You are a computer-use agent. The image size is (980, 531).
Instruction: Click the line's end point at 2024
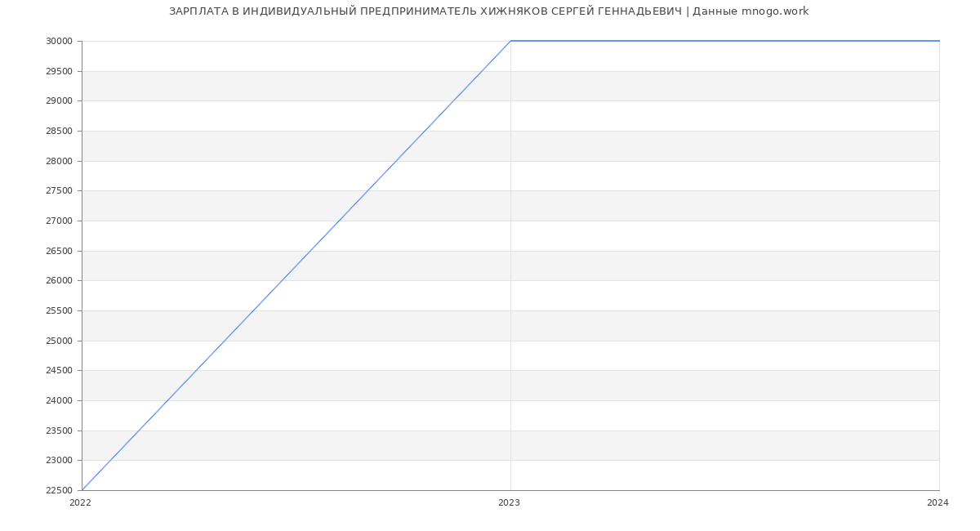coord(939,41)
